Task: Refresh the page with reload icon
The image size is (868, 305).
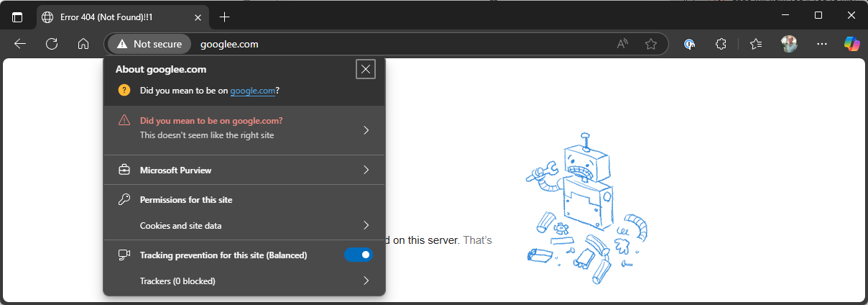Action: 52,44
